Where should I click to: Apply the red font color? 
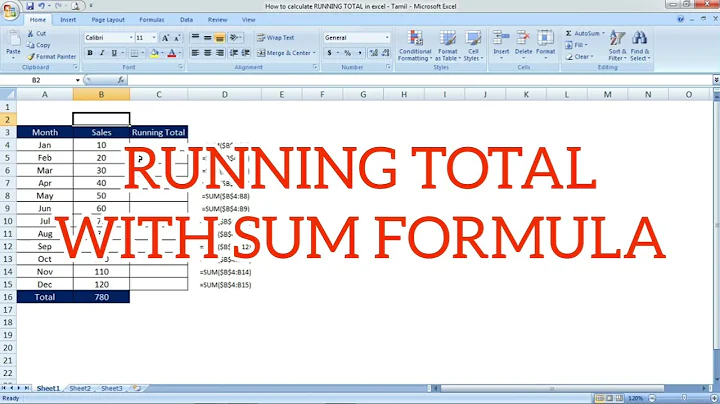(172, 53)
